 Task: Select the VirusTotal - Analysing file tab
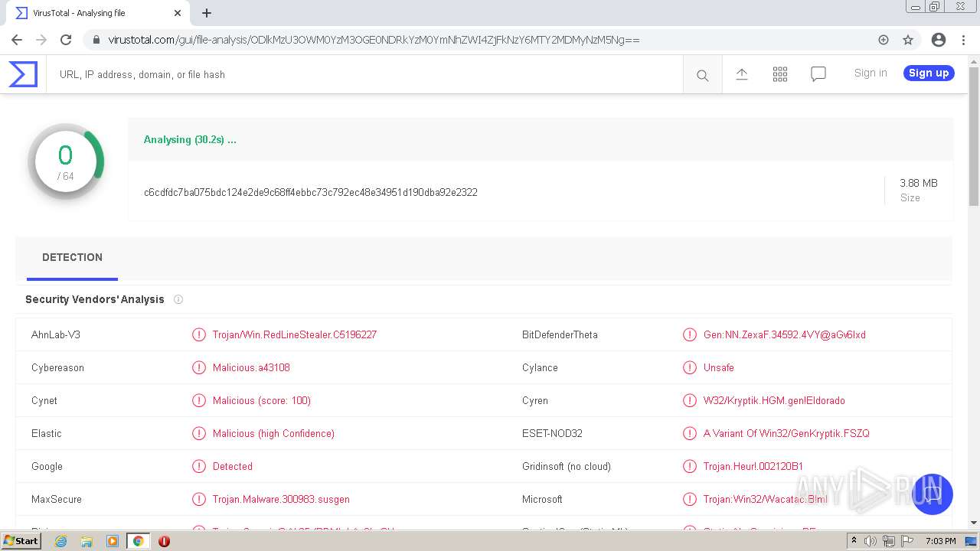[98, 13]
